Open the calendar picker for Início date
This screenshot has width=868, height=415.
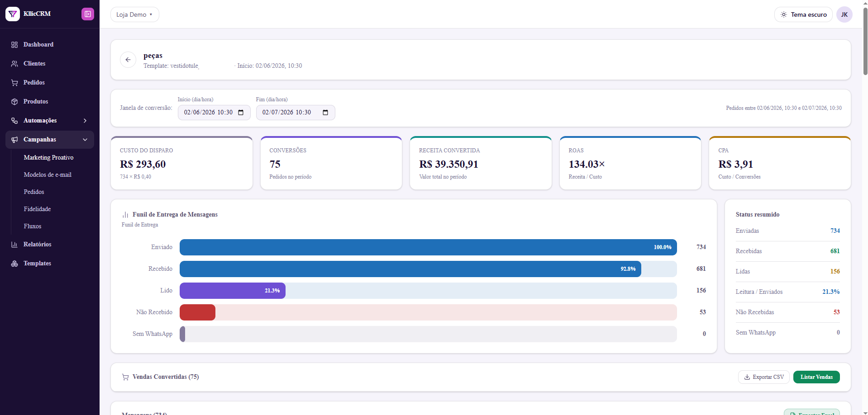coord(241,113)
